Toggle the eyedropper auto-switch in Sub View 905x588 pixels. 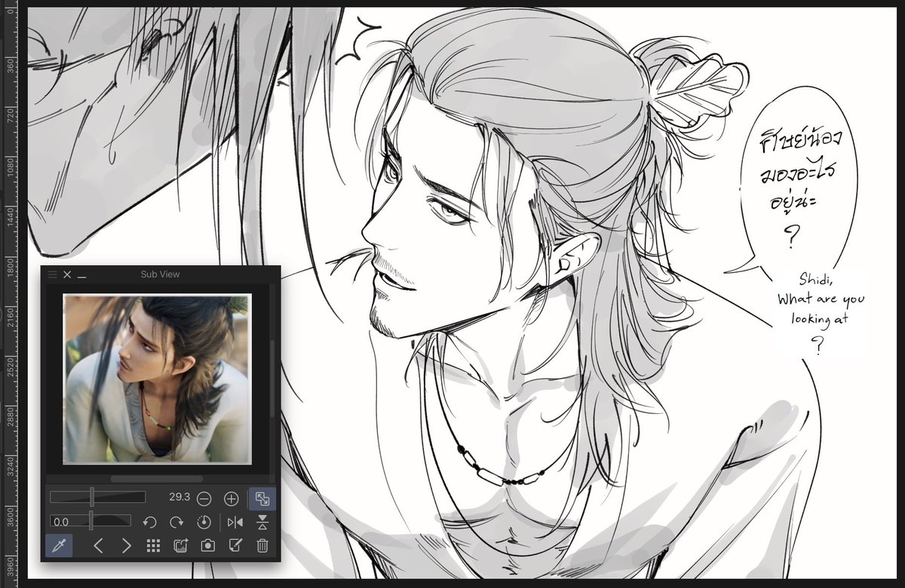click(59, 545)
